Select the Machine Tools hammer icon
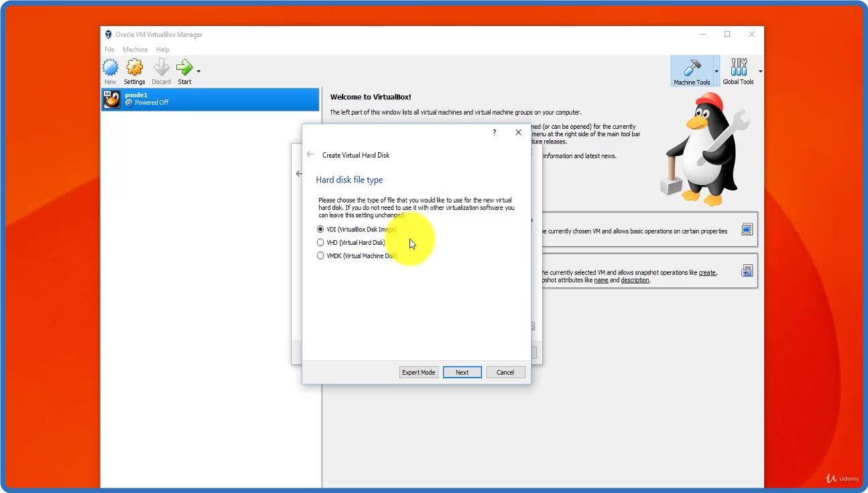Viewport: 868px width, 493px height. point(692,68)
